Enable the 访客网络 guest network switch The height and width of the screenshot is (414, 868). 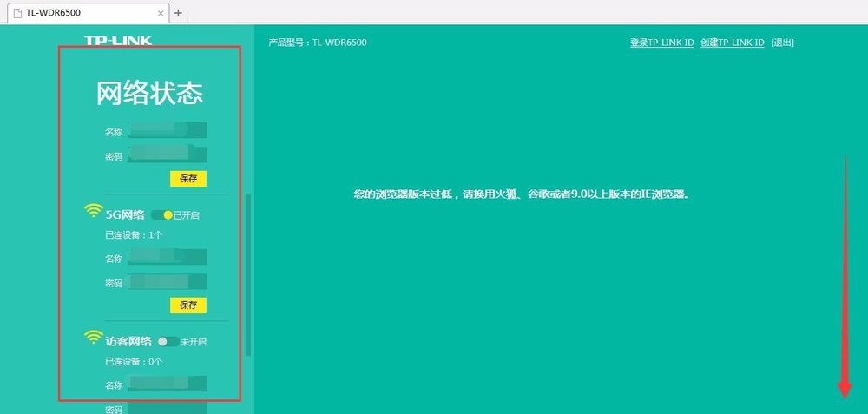(168, 341)
